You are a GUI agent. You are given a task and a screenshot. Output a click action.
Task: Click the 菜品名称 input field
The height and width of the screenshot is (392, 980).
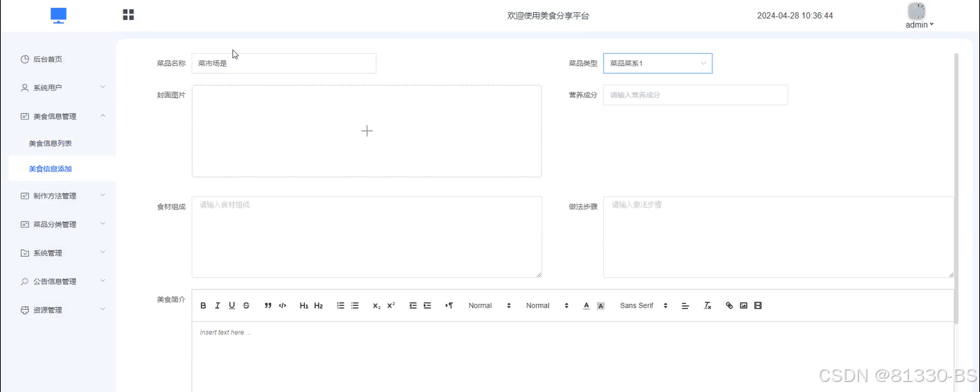point(283,63)
